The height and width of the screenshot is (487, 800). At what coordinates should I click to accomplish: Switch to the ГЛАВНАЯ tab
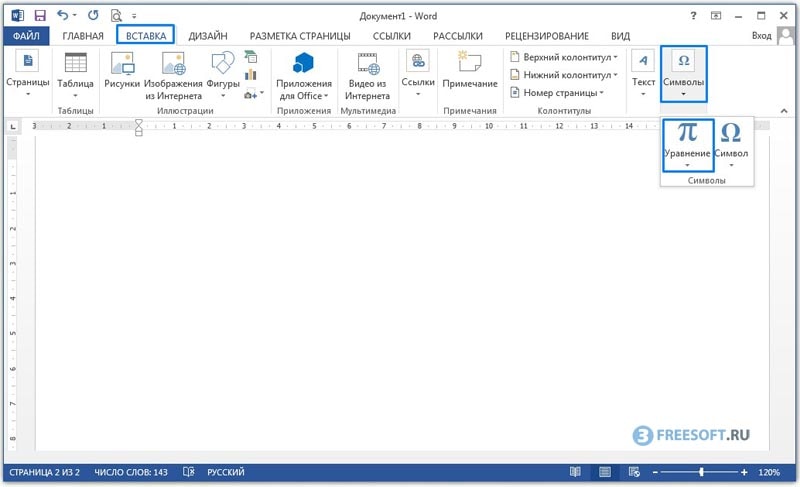(83, 36)
